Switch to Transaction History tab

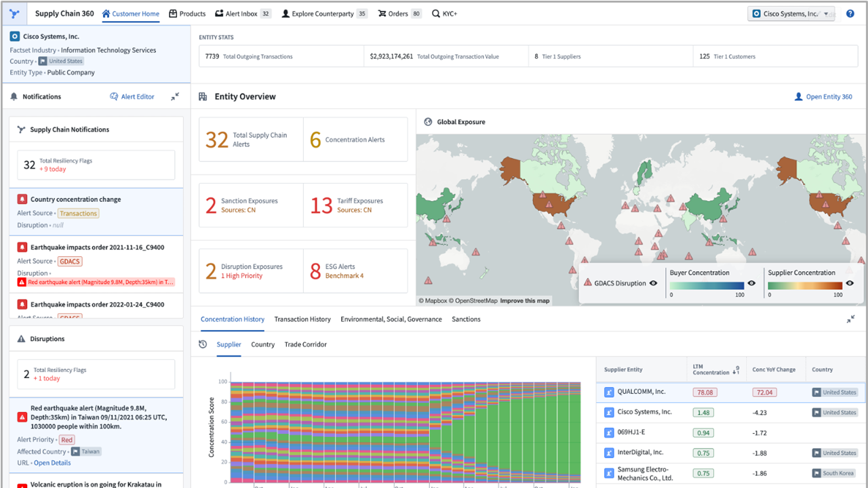(x=302, y=319)
